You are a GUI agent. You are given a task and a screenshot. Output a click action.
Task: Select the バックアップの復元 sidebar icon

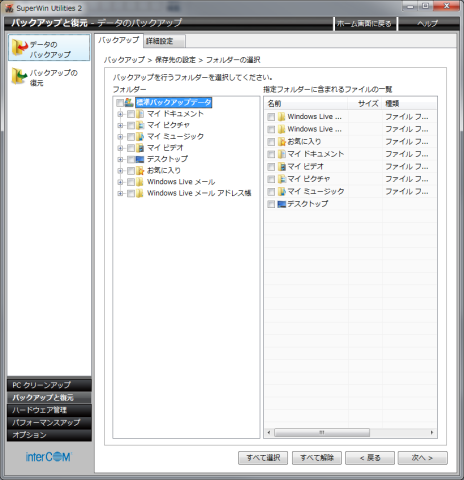coord(19,76)
